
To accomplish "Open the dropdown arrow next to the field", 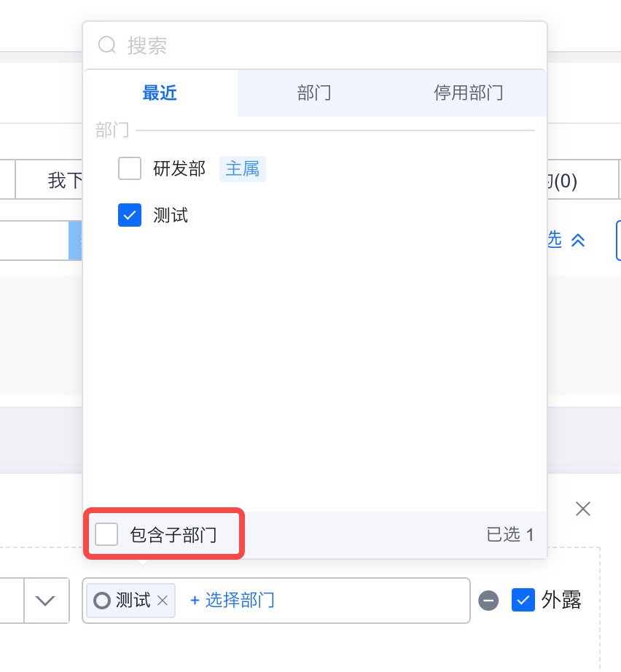I will point(46,601).
